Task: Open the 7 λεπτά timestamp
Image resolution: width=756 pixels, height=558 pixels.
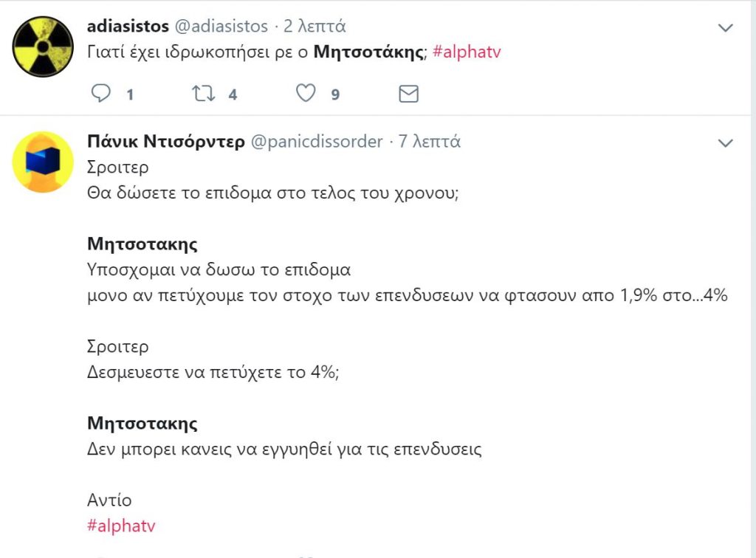Action: coord(430,142)
